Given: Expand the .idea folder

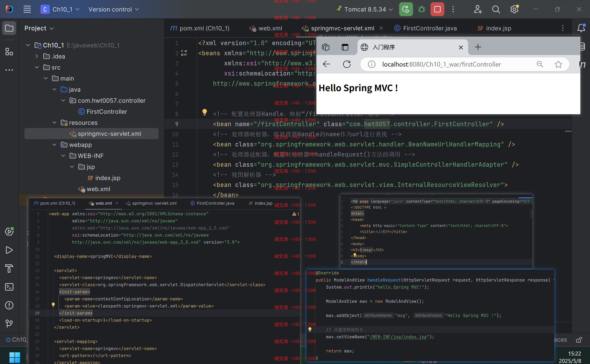Looking at the screenshot, I should [x=37, y=56].
